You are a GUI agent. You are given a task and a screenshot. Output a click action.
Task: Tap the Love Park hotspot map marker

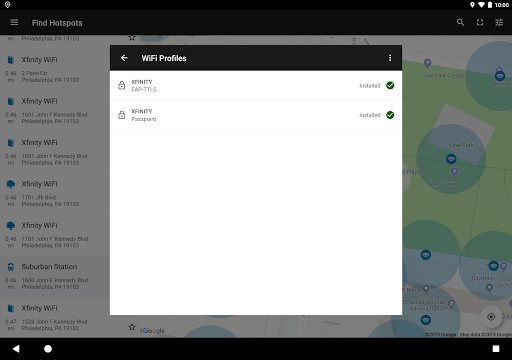(451, 159)
